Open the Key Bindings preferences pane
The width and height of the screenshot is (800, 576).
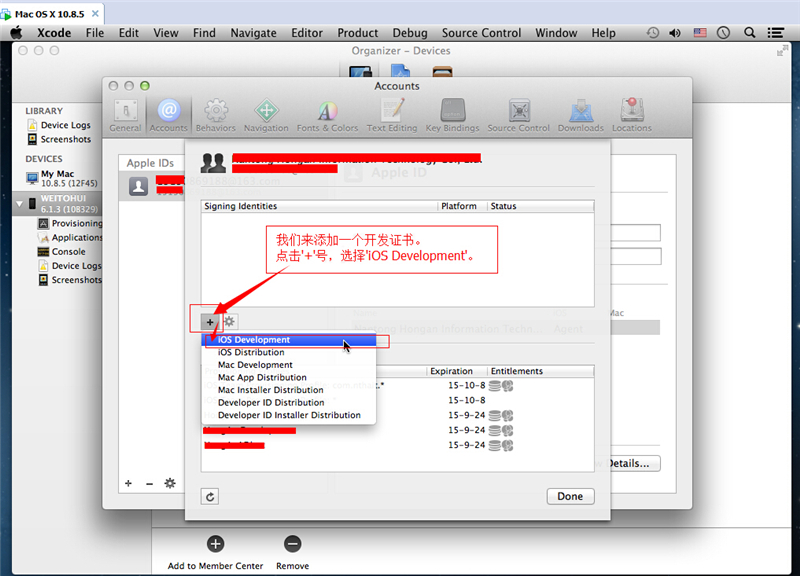pyautogui.click(x=453, y=115)
